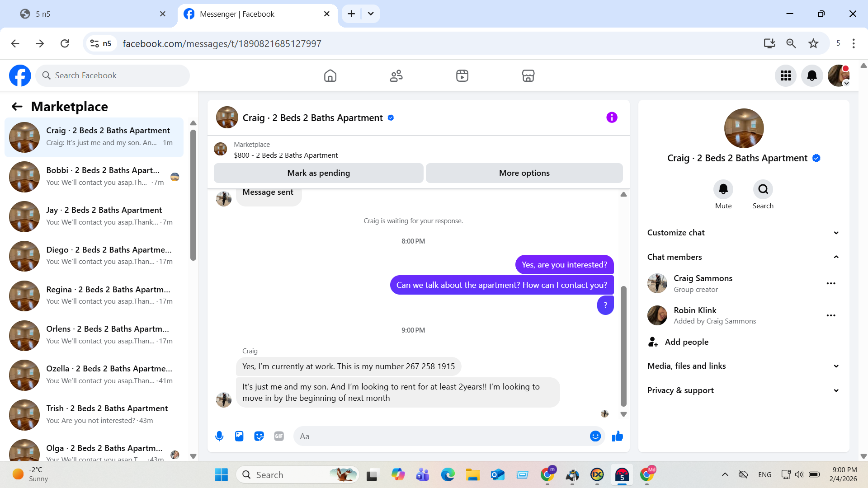Image resolution: width=868 pixels, height=488 pixels.
Task: Toggle the conversation information panel icon
Action: 612,117
